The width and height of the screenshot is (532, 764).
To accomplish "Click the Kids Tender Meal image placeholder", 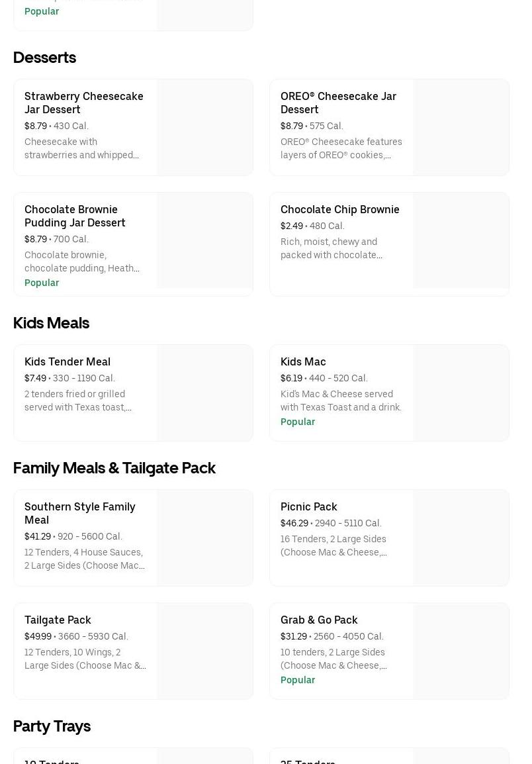I will click(x=205, y=393).
